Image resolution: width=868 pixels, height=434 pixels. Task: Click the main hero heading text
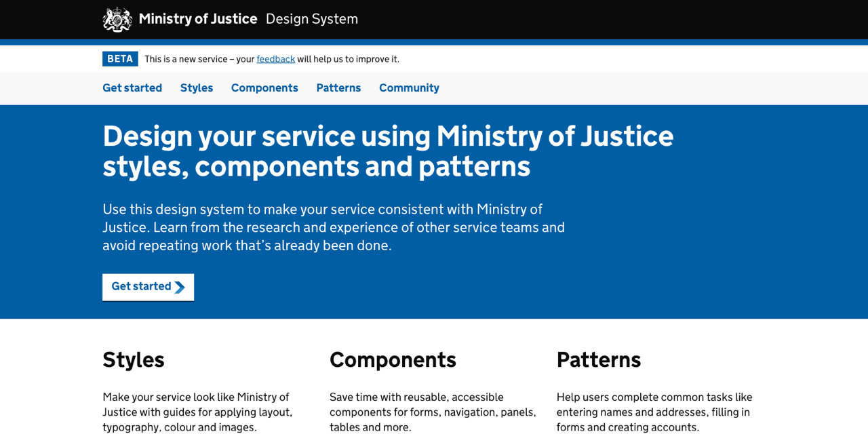click(388, 151)
